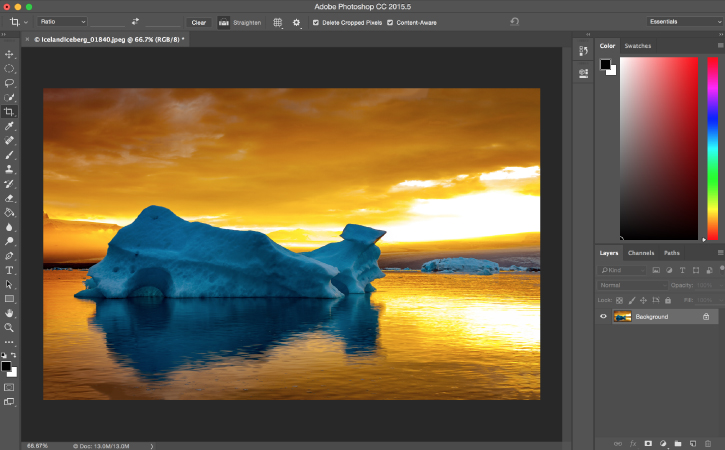Select the Brush tool
Screen dimensions: 725x450
9,155
